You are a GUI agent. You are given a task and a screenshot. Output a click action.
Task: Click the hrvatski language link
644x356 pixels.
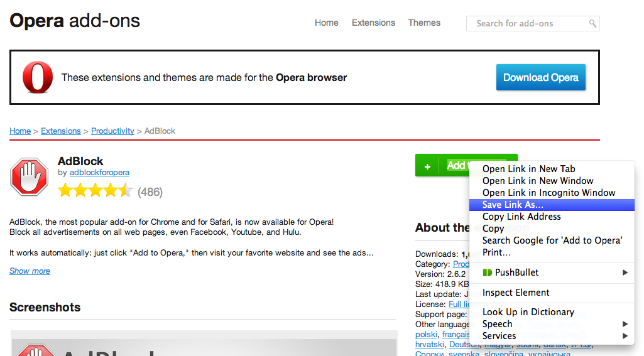click(x=430, y=345)
